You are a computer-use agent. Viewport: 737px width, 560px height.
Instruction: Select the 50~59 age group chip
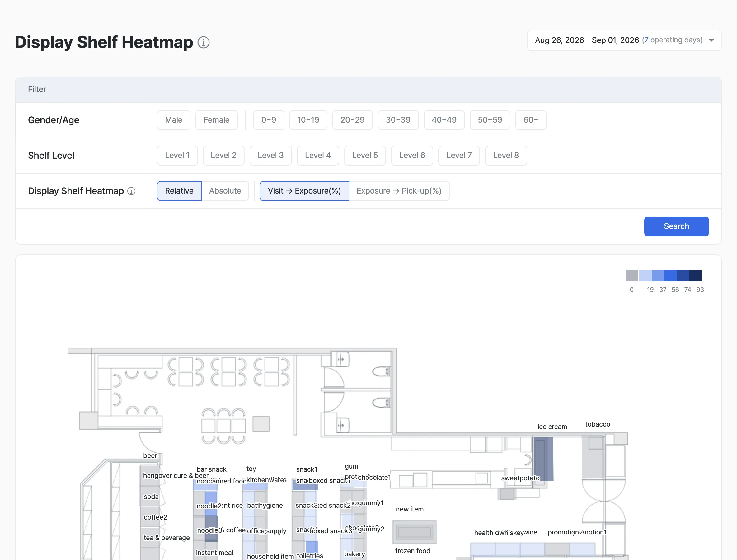coord(490,120)
